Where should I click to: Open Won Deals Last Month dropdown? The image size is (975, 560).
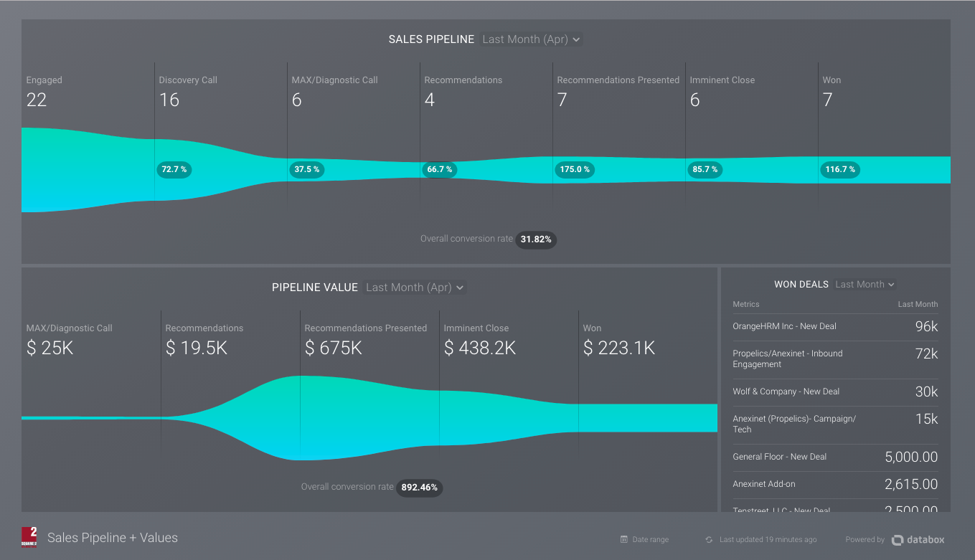pos(865,285)
